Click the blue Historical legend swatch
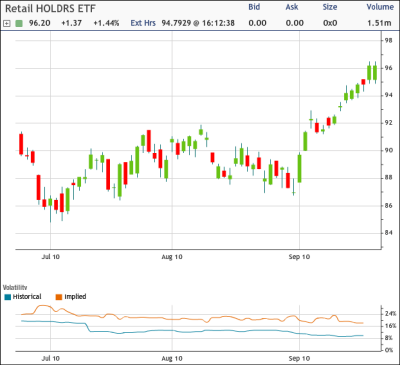 click(8, 297)
